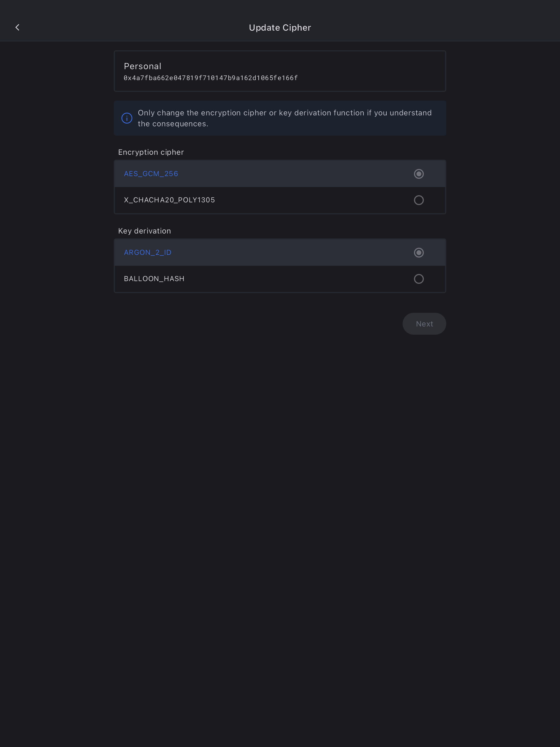Click the ARGON_2_ID key derivation label
This screenshot has width=560, height=747.
(x=148, y=253)
